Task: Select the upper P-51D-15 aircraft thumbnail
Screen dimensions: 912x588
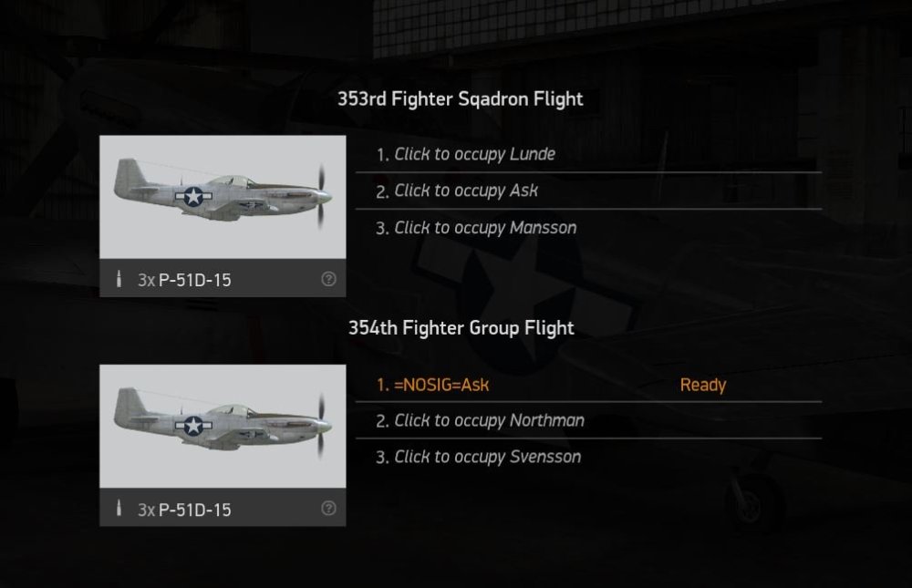Action: (222, 194)
